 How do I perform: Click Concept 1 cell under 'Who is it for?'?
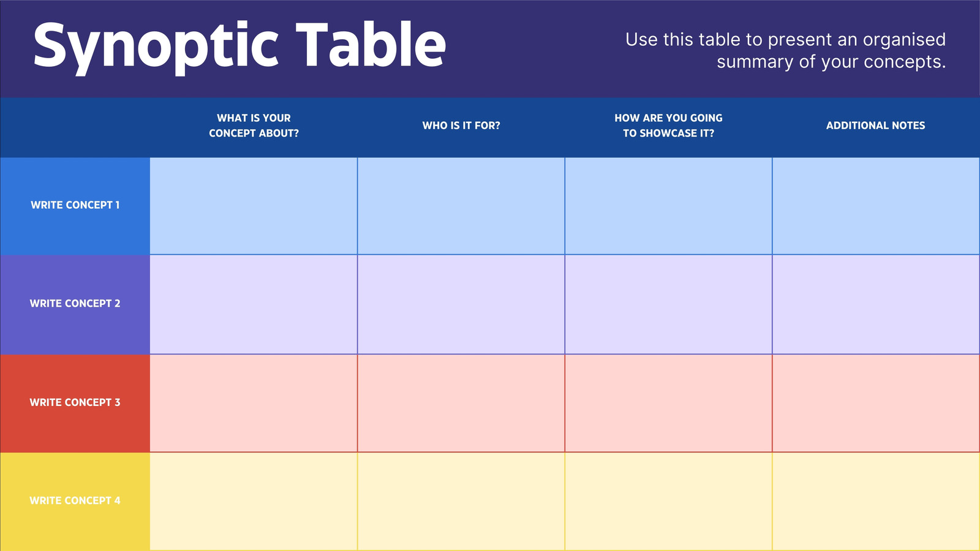[461, 206]
